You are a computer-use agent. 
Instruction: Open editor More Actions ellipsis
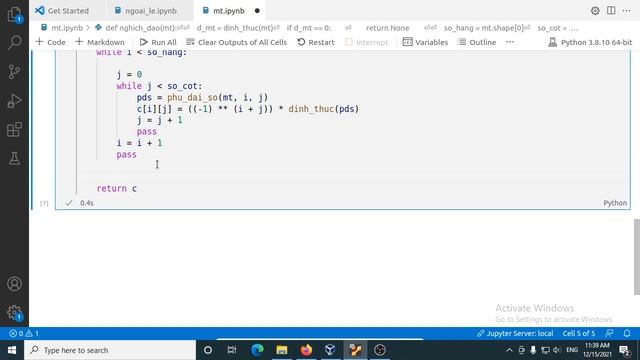627,11
